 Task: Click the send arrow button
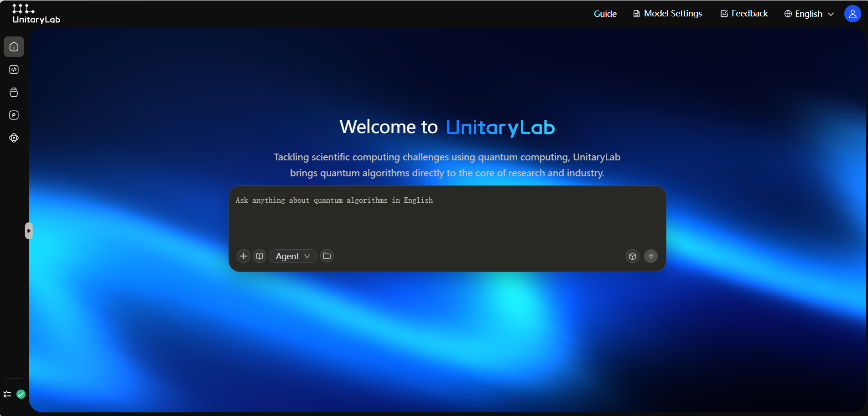pyautogui.click(x=651, y=257)
